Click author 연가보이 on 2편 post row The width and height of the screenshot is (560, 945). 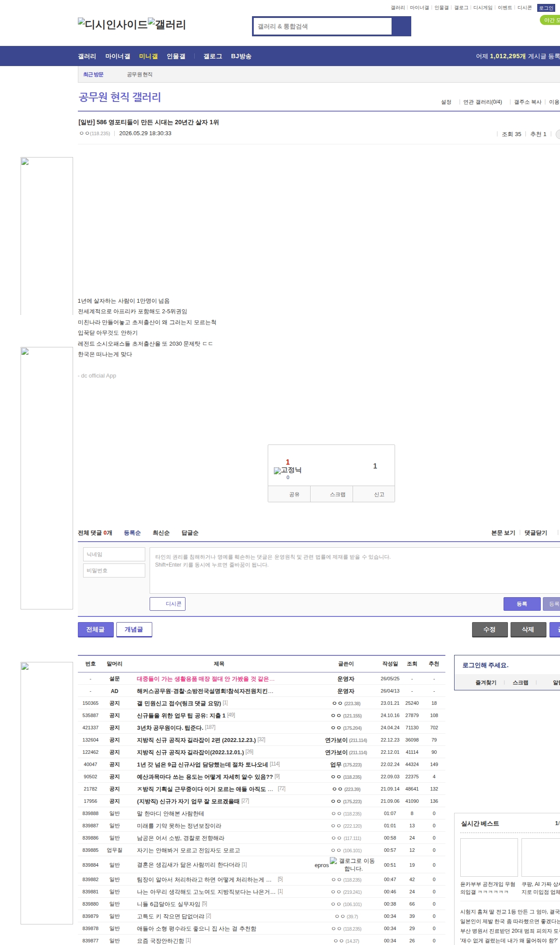tap(336, 740)
